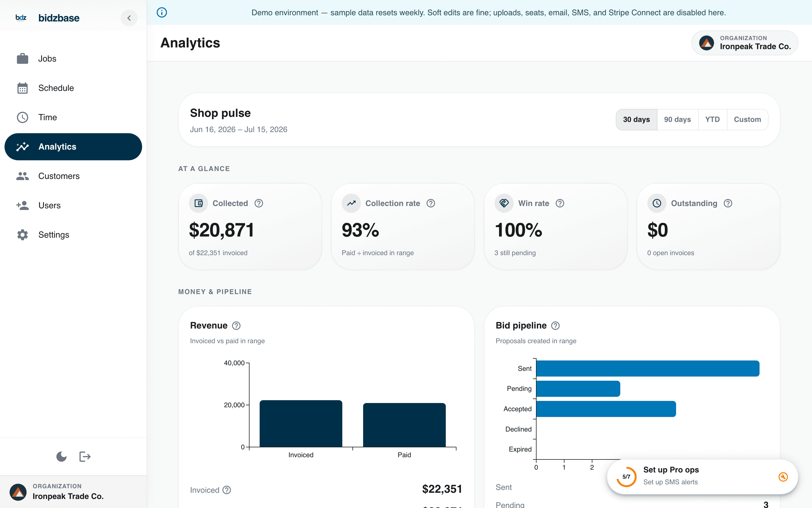812x508 pixels.
Task: Click the Win rate handshake icon
Action: [x=504, y=203]
